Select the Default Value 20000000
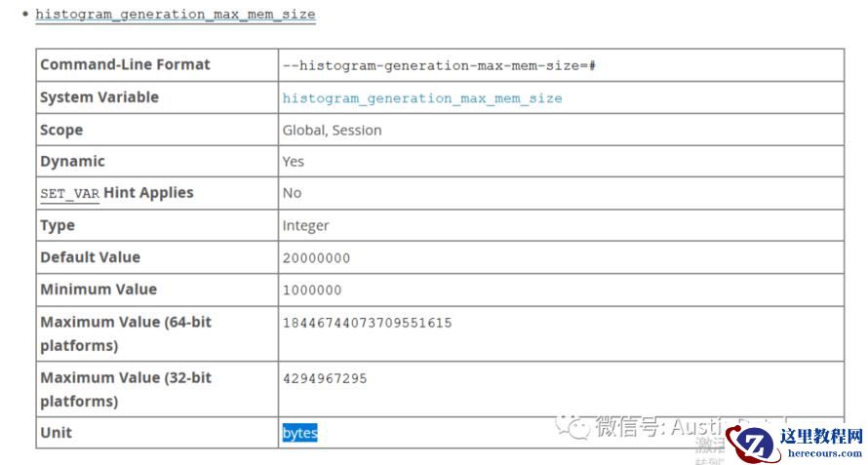This screenshot has height=465, width=868. [x=316, y=258]
